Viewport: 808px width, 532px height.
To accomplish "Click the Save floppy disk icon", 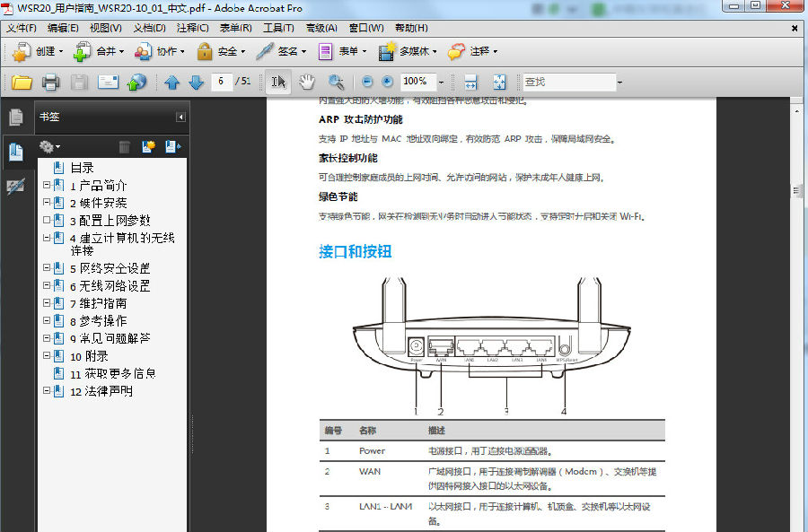I will click(x=79, y=82).
